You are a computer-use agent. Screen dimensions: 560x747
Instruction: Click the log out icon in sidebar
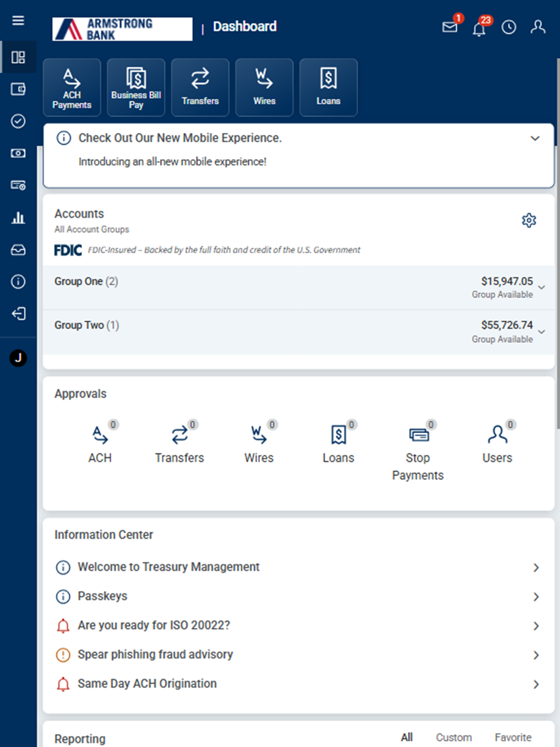[18, 314]
